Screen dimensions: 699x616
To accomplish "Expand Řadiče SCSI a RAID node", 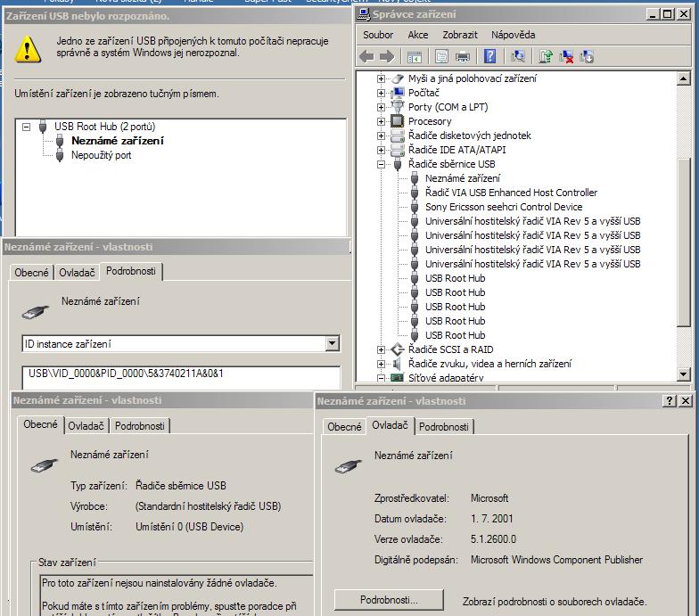I will tap(381, 349).
